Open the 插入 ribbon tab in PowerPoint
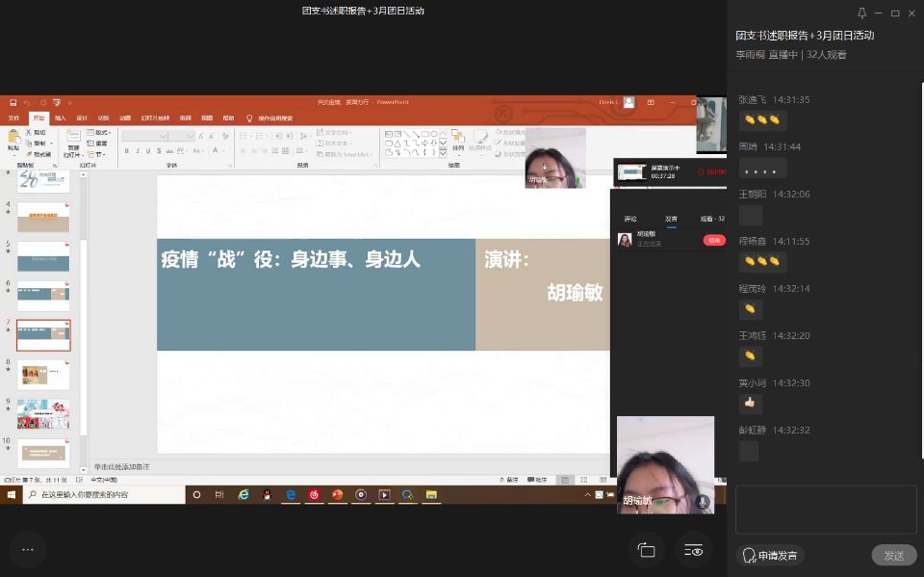This screenshot has width=924, height=577. pos(61,118)
